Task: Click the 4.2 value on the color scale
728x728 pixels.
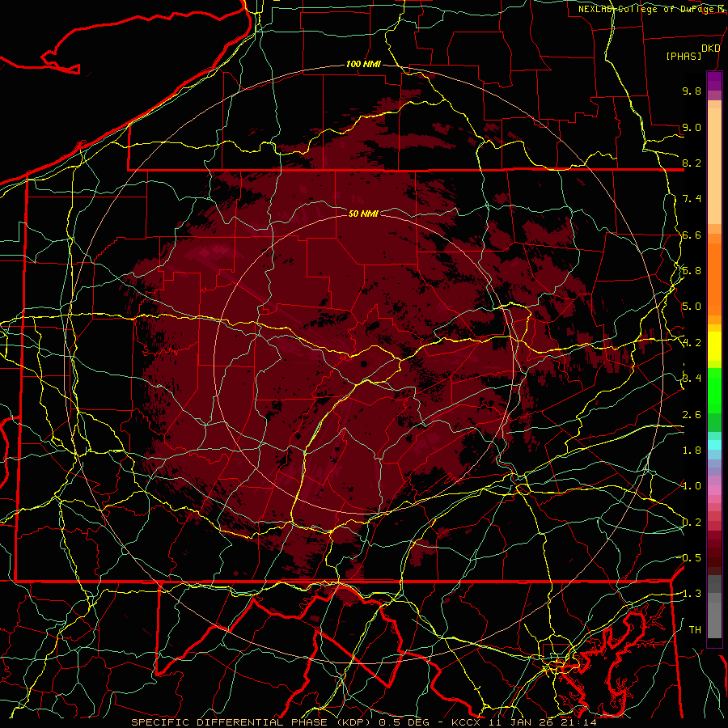Action: (x=692, y=343)
